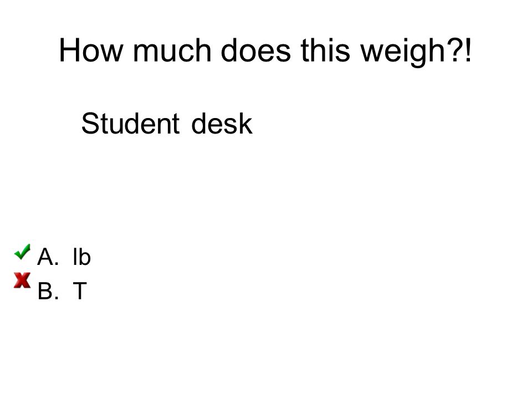Click the word "Student" in the prompt
Image resolution: width=532 pixels, height=399 pixels.
click(130, 124)
